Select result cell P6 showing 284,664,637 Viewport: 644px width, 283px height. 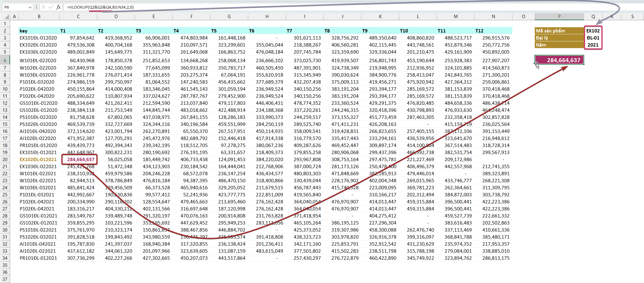[x=559, y=60]
